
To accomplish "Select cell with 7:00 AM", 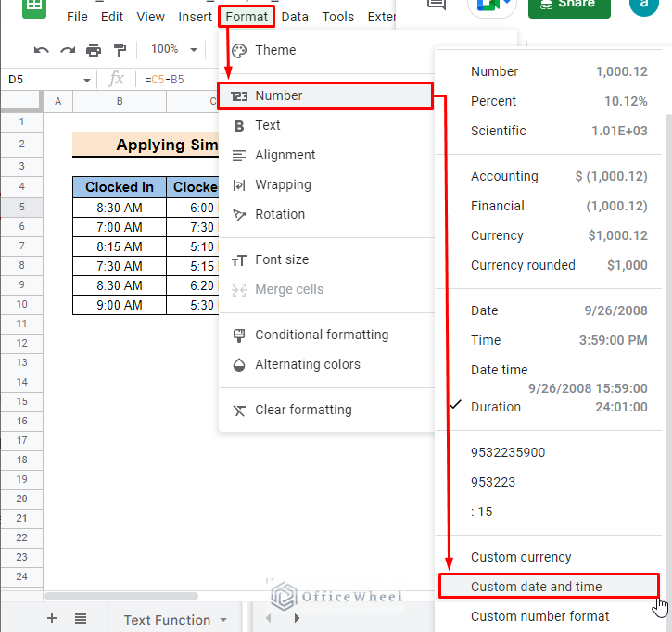I will (x=120, y=228).
